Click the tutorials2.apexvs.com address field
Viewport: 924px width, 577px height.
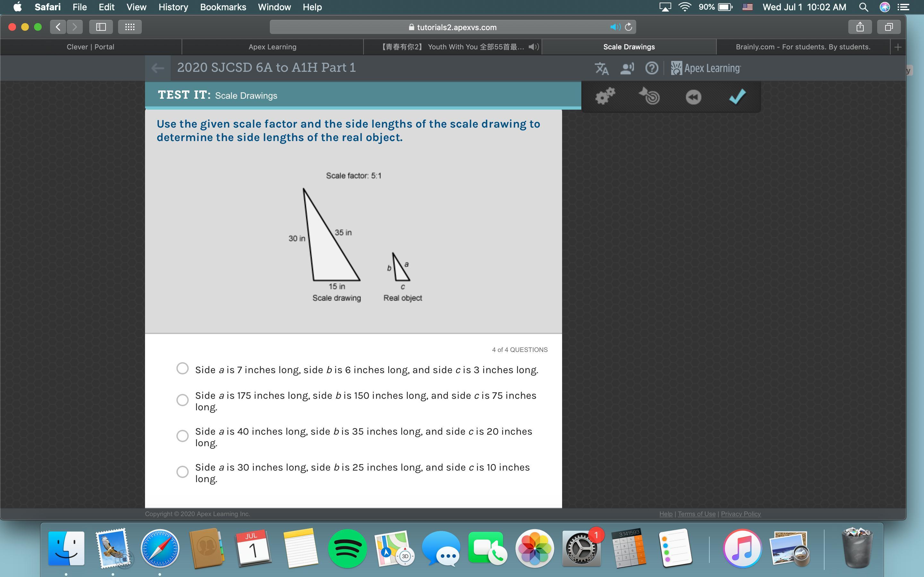tap(452, 27)
